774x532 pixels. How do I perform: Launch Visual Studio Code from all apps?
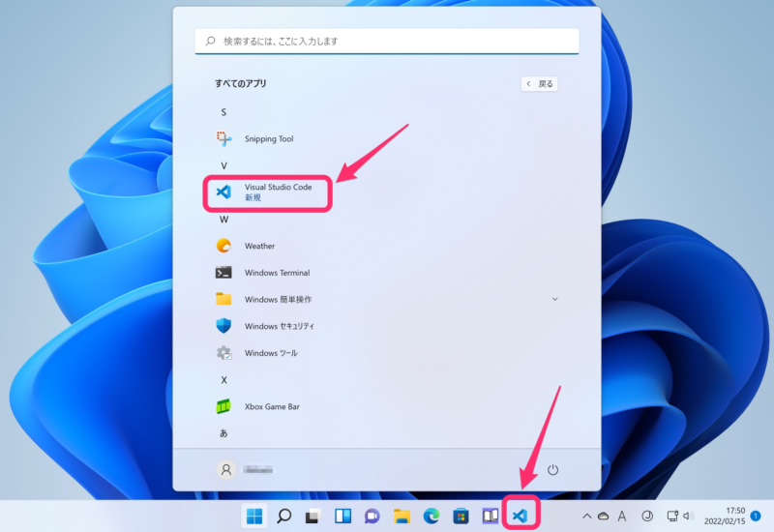pos(385,192)
